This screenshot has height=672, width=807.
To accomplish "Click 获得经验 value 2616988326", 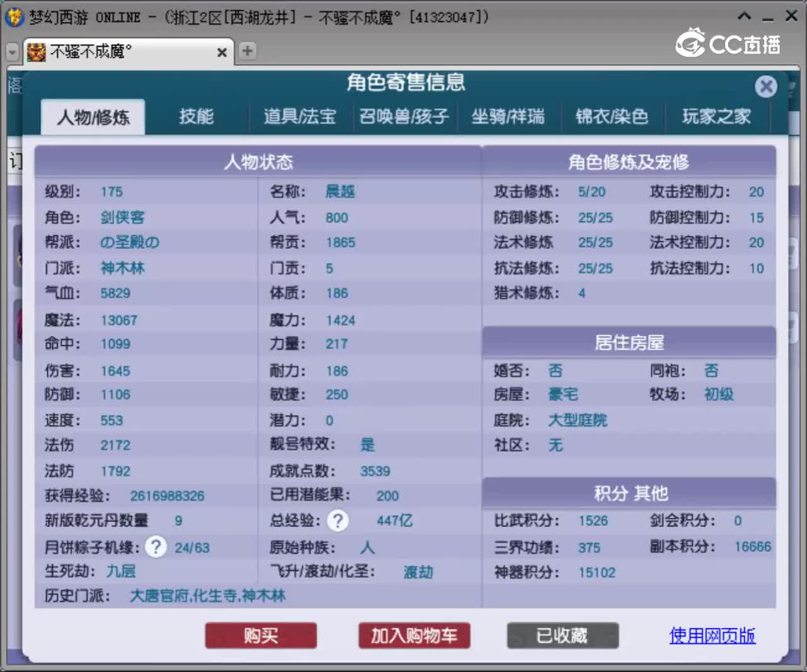I will click(x=167, y=496).
